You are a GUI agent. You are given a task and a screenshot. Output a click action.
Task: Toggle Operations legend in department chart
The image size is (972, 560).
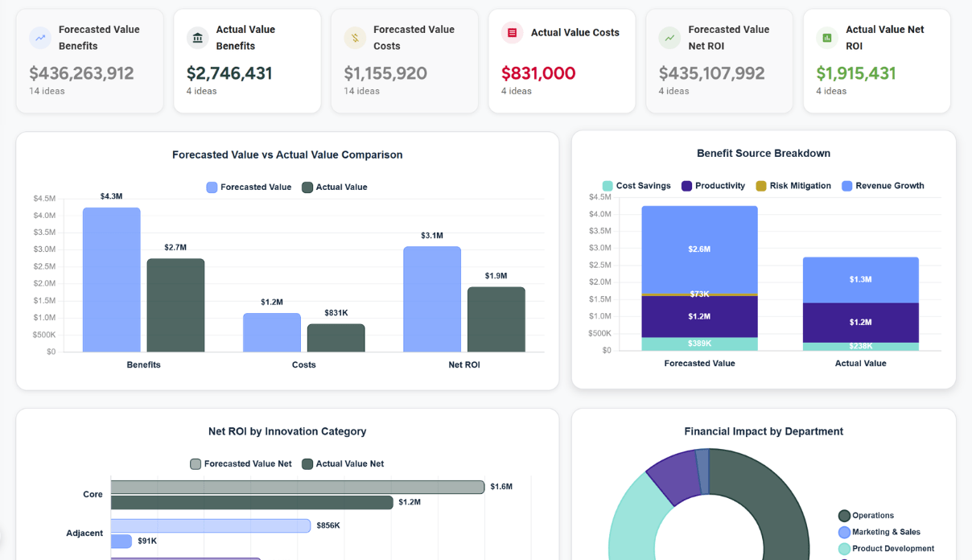pos(867,516)
